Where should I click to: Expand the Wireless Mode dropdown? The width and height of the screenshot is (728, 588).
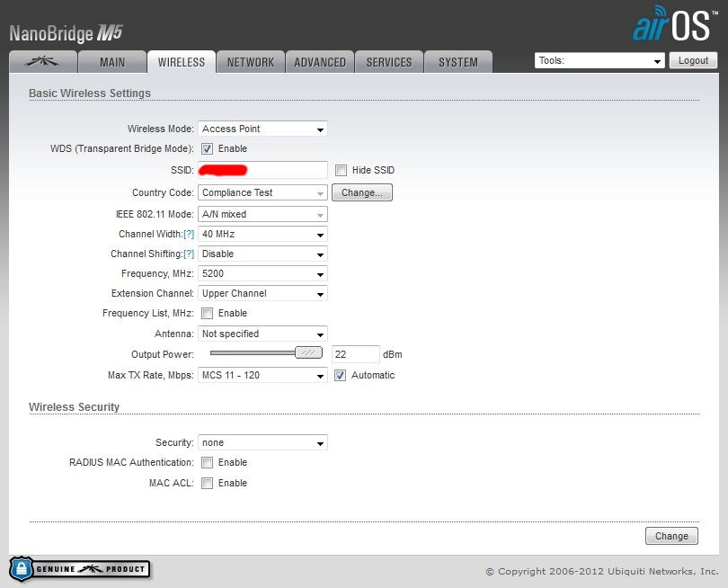coord(262,129)
